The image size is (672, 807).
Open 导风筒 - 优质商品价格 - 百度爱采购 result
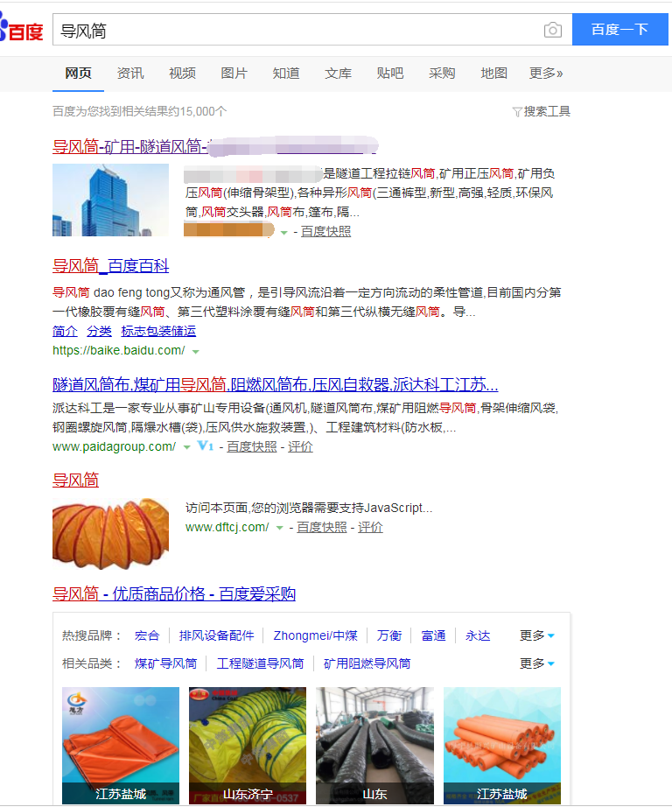(174, 594)
